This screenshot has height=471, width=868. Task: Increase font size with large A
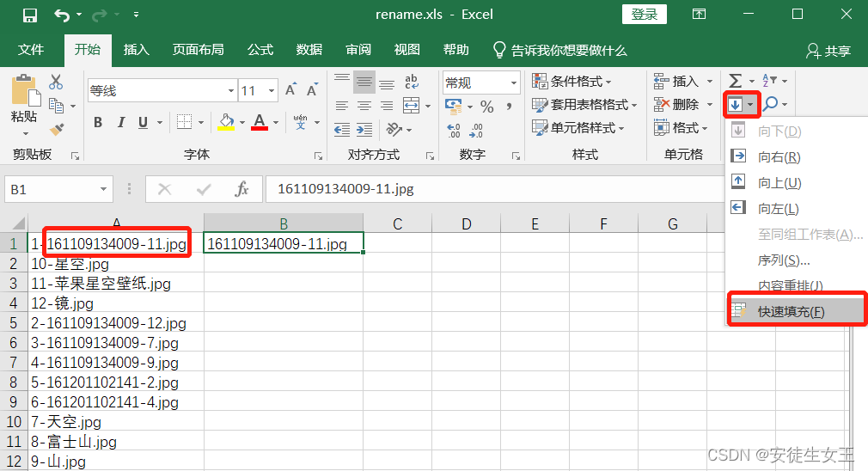[x=290, y=90]
